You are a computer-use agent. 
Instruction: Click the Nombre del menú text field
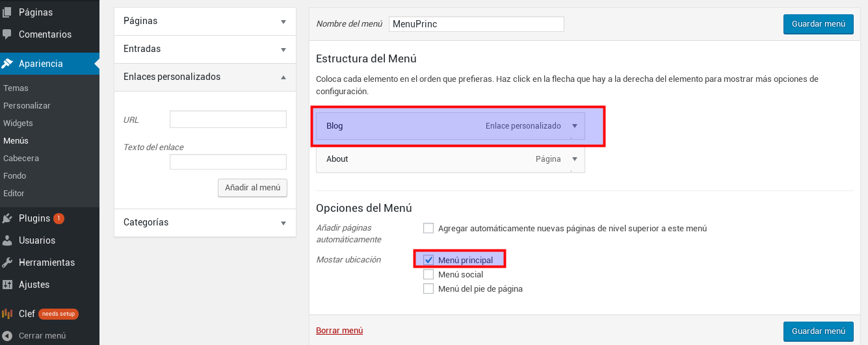click(x=476, y=24)
